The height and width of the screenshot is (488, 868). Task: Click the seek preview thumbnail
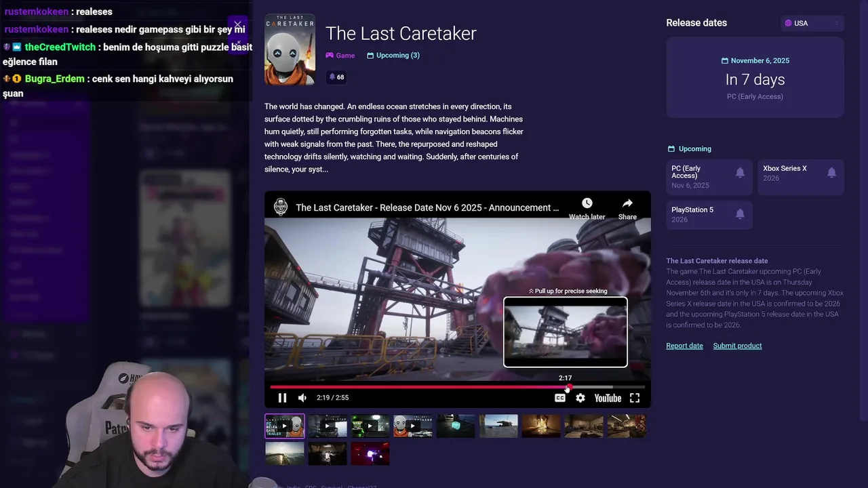(x=566, y=332)
